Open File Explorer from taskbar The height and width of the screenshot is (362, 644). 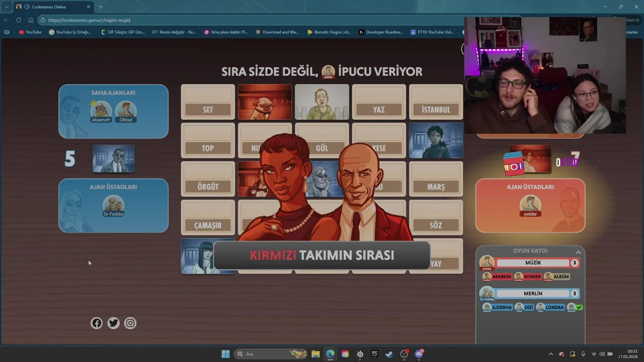[x=315, y=354]
